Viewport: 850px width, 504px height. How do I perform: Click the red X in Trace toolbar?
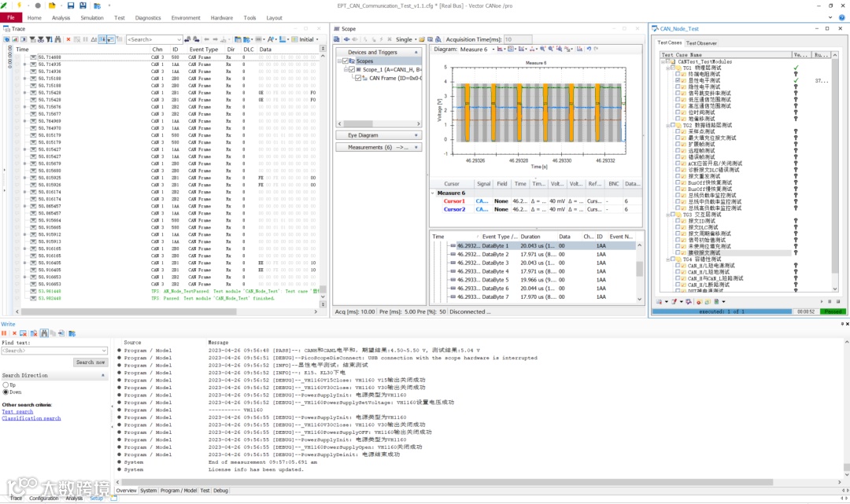(x=68, y=39)
